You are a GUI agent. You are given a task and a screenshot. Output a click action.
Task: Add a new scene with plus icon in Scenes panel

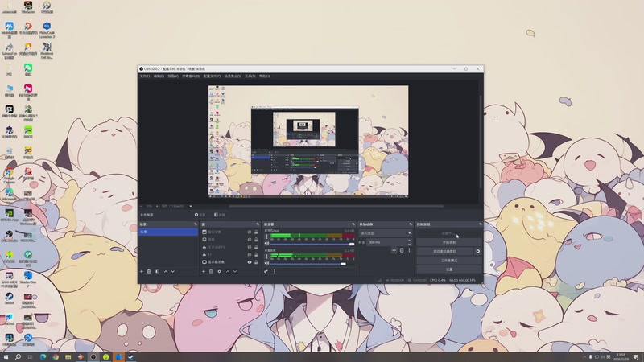click(142, 271)
